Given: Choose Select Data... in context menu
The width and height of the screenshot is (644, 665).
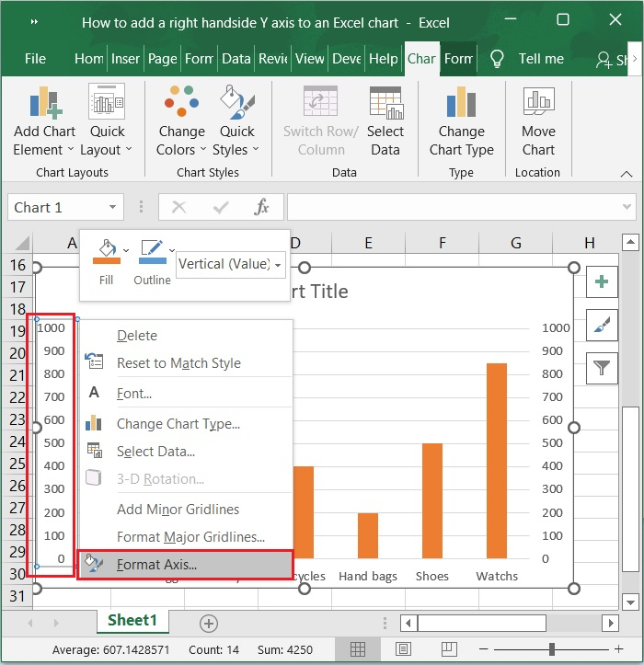Looking at the screenshot, I should pyautogui.click(x=187, y=452).
